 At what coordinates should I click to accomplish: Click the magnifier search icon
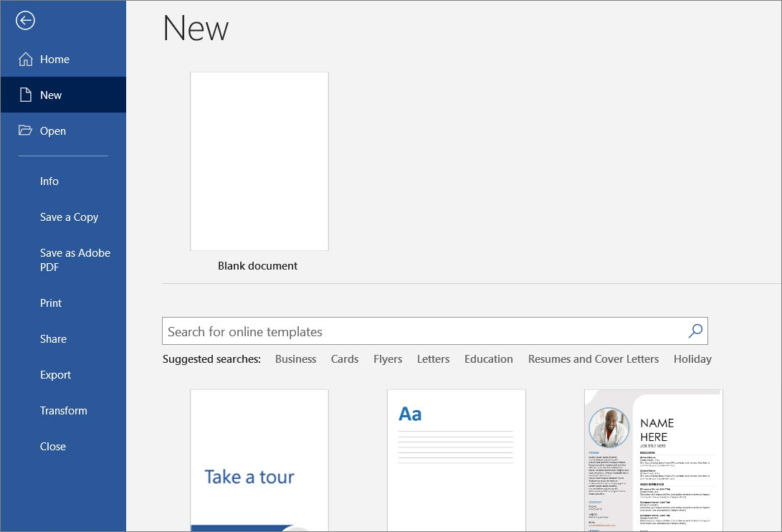pyautogui.click(x=695, y=331)
